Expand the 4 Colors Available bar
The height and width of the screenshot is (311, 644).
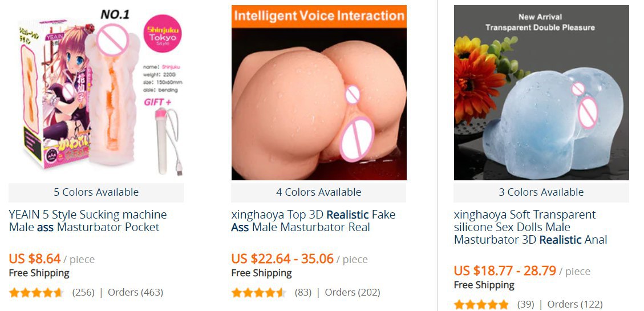pos(319,192)
